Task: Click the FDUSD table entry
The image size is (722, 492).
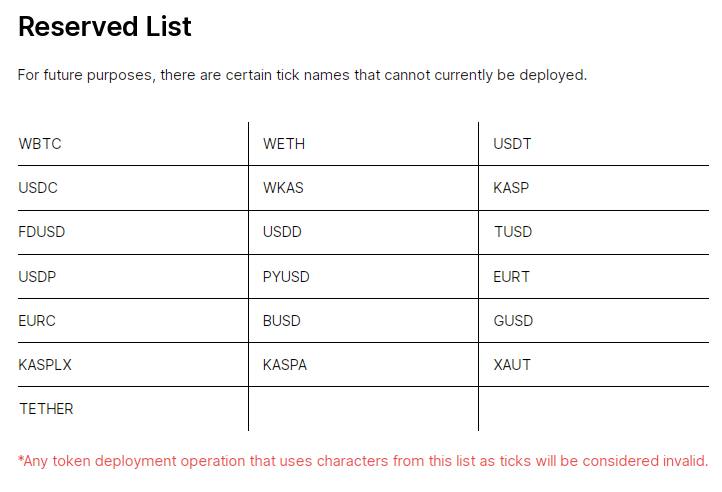Action: [41, 232]
